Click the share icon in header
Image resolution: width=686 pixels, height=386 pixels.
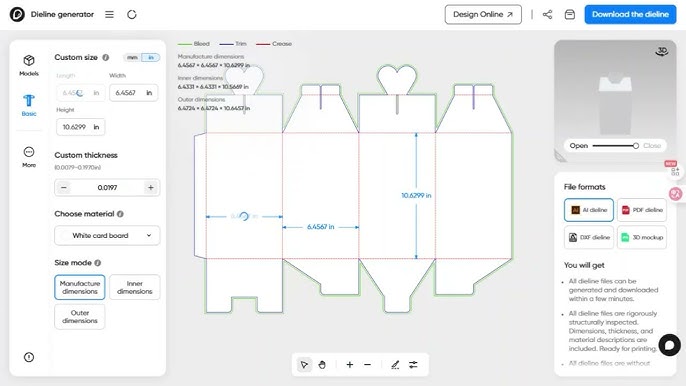547,14
